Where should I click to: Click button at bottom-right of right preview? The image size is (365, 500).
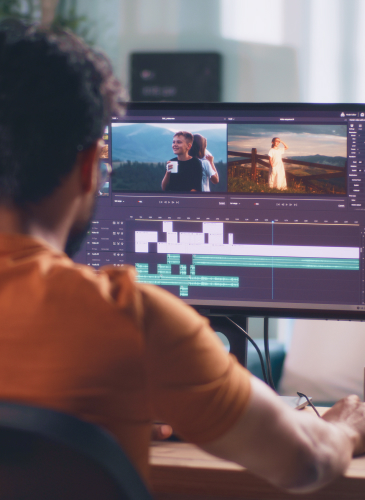tap(341, 206)
